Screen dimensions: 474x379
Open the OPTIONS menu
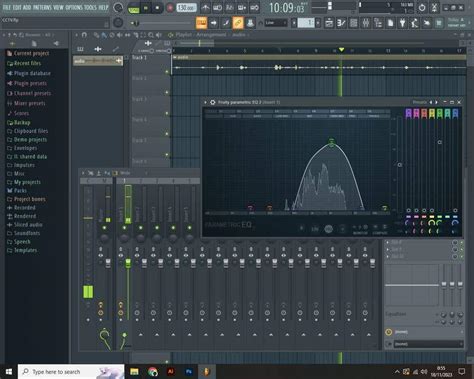[x=75, y=7]
